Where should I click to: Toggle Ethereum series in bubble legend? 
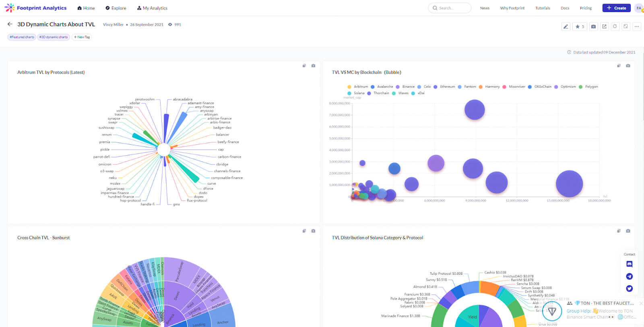coord(444,86)
